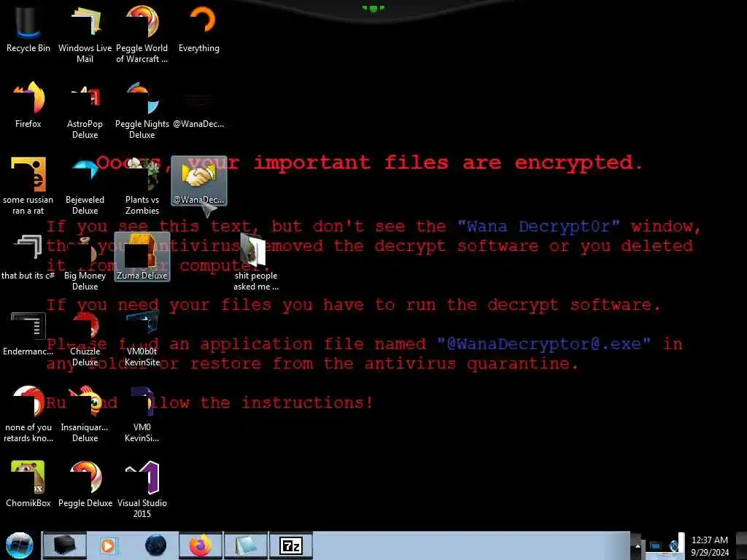Show hidden system tray icons
The image size is (747, 560).
click(x=637, y=546)
